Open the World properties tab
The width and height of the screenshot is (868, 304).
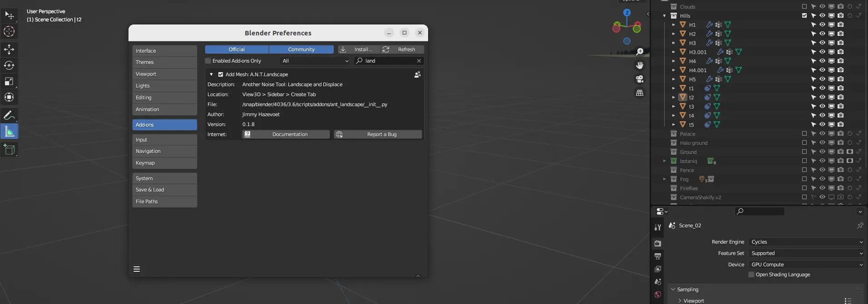(x=658, y=294)
